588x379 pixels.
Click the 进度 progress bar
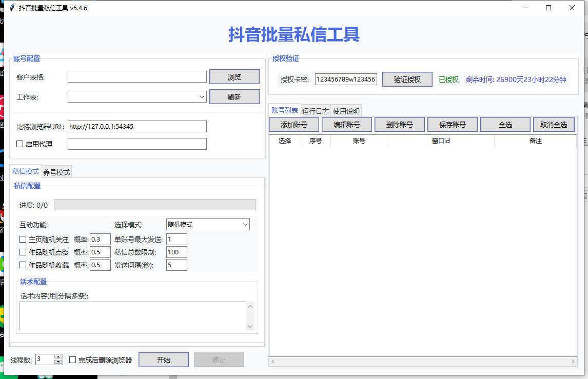click(x=154, y=205)
